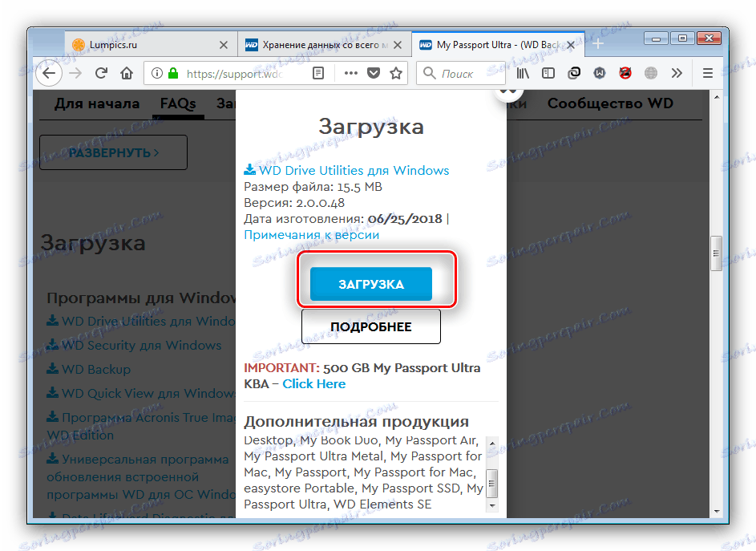This screenshot has width=756, height=551.
Task: Open the Сообщество WD page tab
Action: tap(610, 103)
